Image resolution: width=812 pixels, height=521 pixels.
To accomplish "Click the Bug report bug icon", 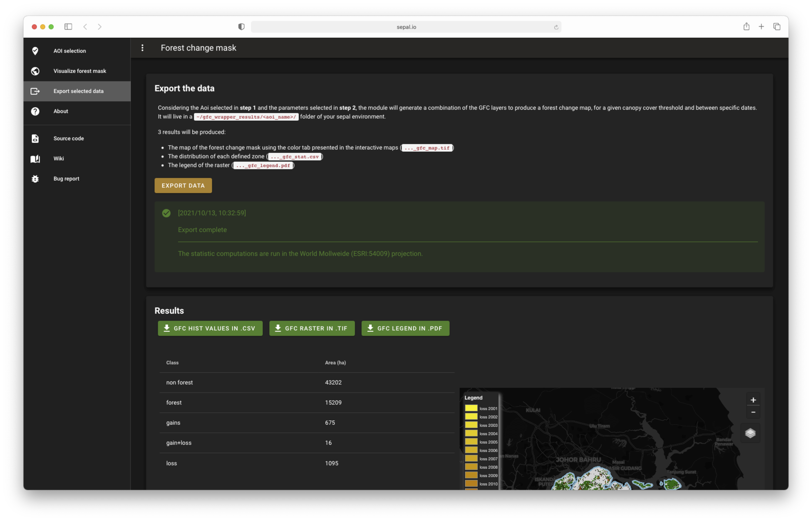I will coord(35,179).
